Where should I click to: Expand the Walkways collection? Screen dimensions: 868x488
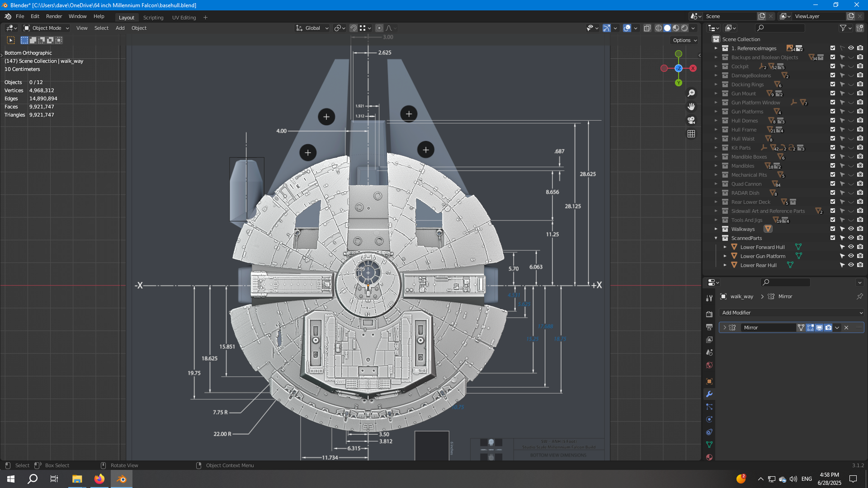tap(716, 229)
